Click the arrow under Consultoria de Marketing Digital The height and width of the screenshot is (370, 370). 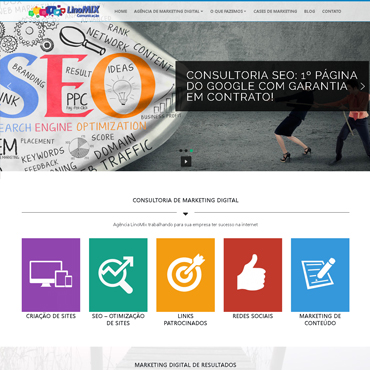tap(186, 214)
